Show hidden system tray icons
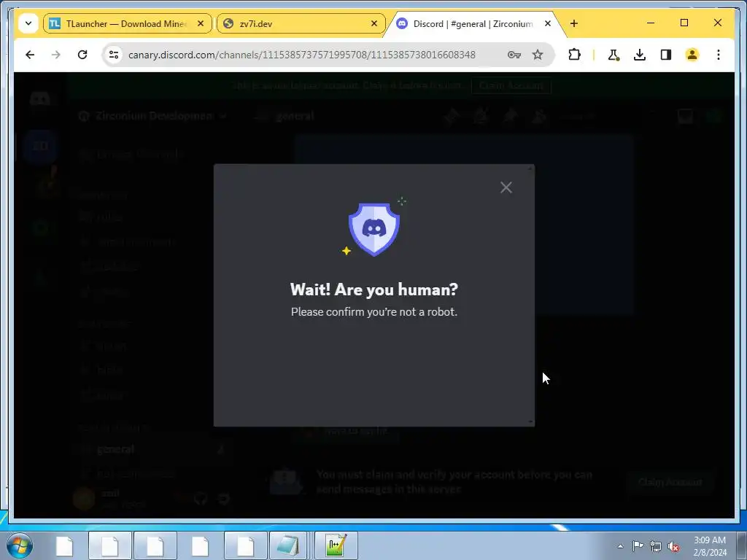747x560 pixels. [x=620, y=546]
